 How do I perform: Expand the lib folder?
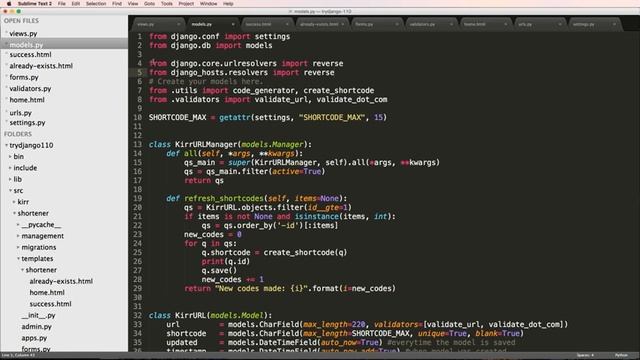tap(10, 179)
